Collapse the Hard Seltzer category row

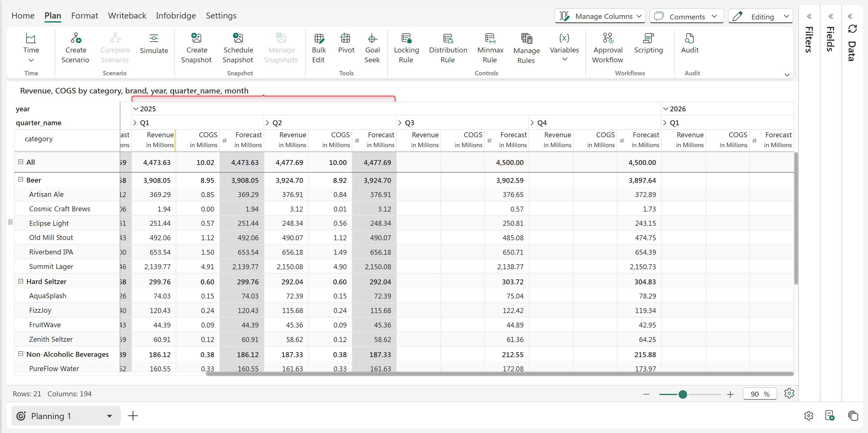(21, 281)
